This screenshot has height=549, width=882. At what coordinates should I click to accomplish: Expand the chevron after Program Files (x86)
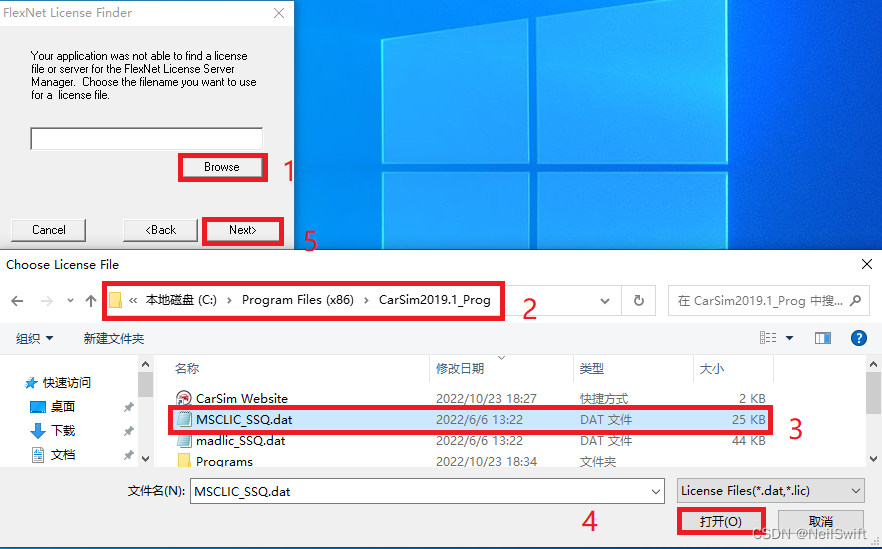tap(366, 300)
